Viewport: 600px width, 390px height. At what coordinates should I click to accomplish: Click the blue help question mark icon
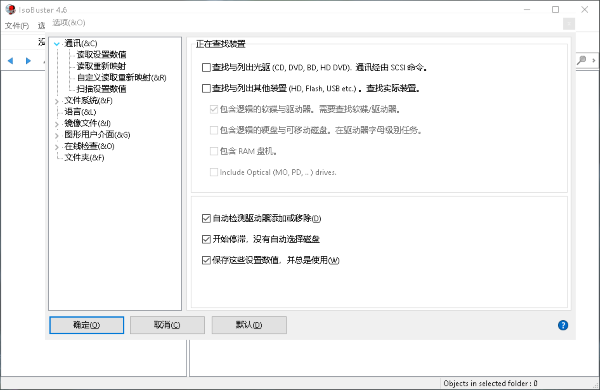click(x=562, y=325)
